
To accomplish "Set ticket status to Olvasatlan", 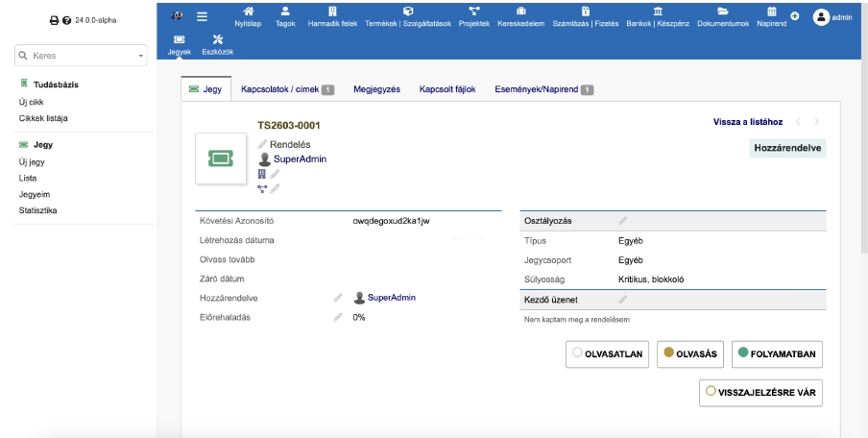I will (610, 353).
